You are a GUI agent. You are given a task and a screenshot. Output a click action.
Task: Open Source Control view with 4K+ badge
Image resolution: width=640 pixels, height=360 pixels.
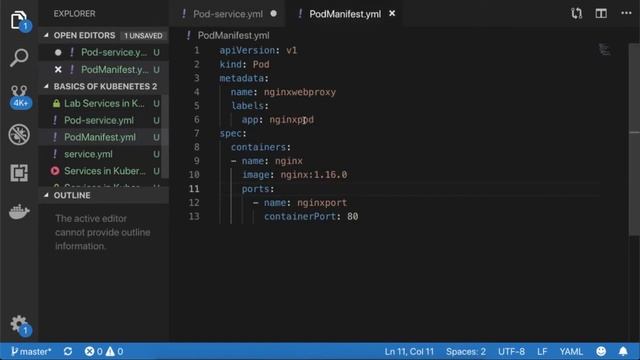pos(19,96)
